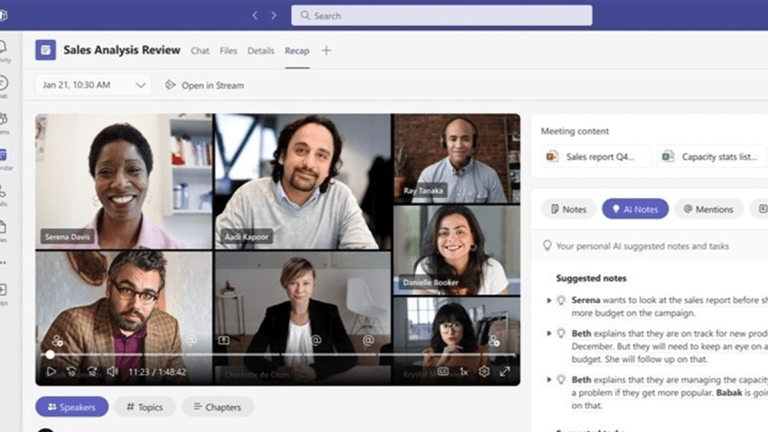
Task: Go forward using the navigation arrow
Action: (x=275, y=15)
